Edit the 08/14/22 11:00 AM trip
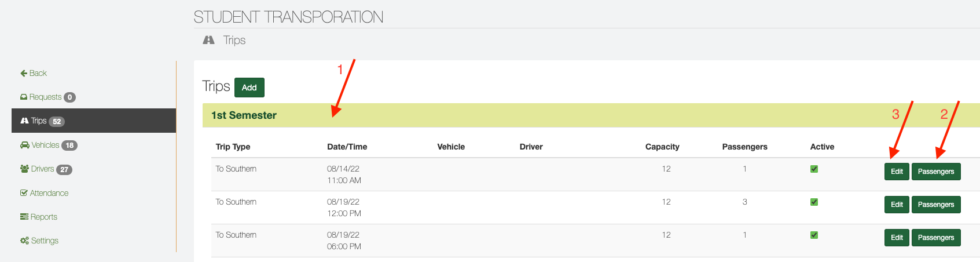 pyautogui.click(x=897, y=172)
